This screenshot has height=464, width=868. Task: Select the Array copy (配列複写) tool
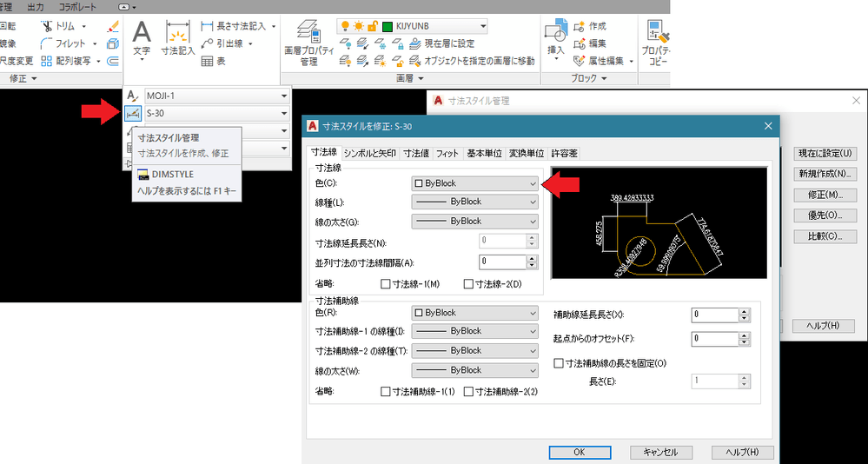66,61
